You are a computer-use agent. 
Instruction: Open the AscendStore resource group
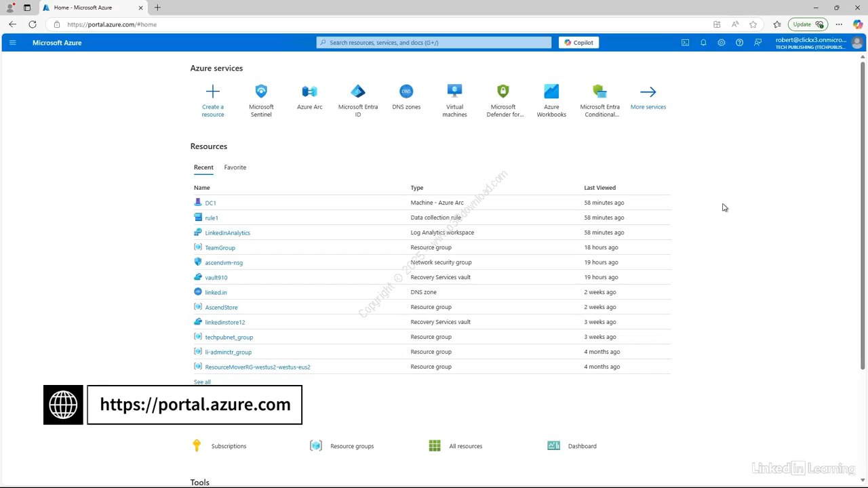[x=222, y=307]
